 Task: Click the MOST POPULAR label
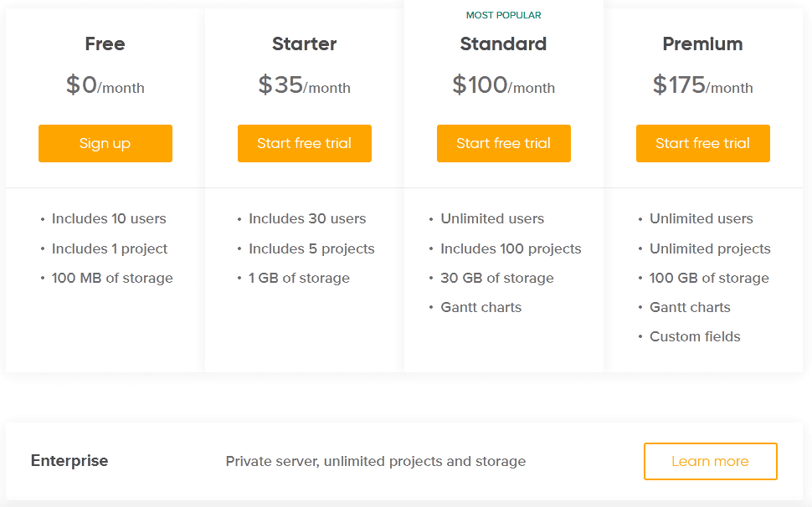click(x=503, y=14)
